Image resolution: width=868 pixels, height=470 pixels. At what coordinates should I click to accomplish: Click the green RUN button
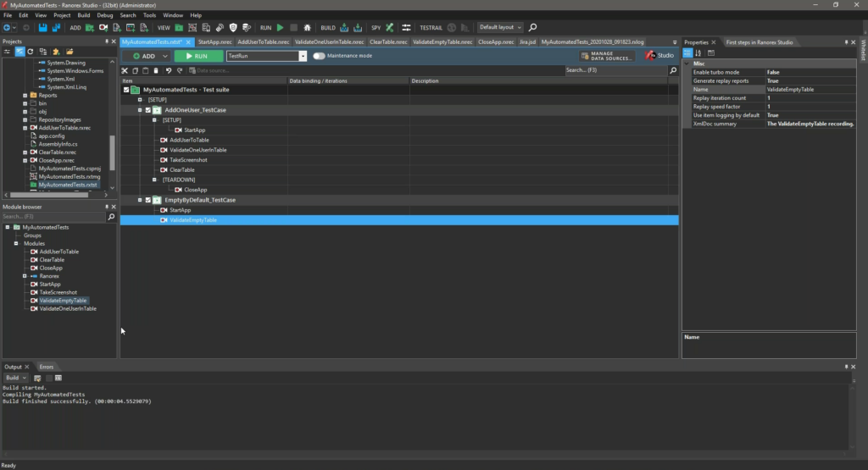pyautogui.click(x=198, y=56)
